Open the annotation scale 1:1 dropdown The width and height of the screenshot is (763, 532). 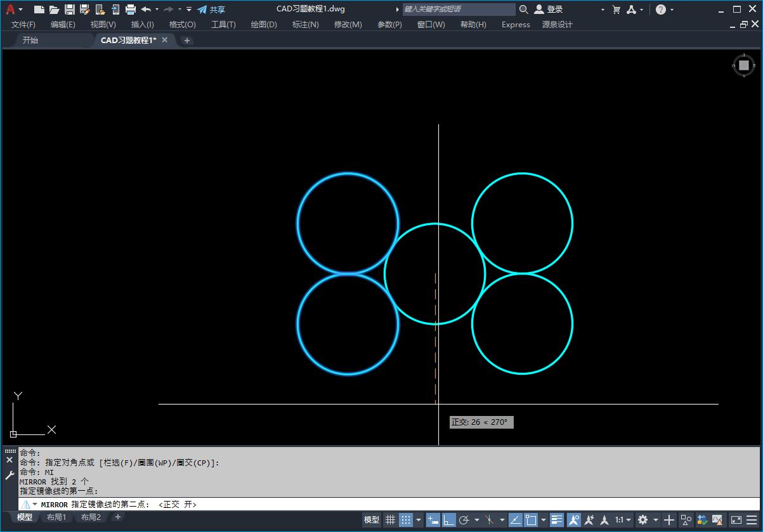coord(623,520)
